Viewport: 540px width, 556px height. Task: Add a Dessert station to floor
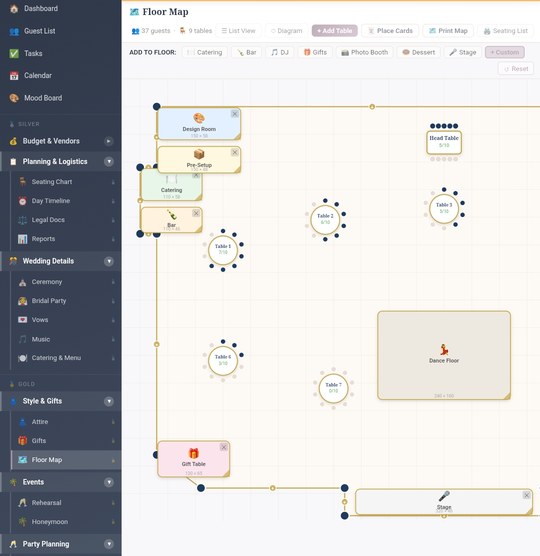(419, 52)
